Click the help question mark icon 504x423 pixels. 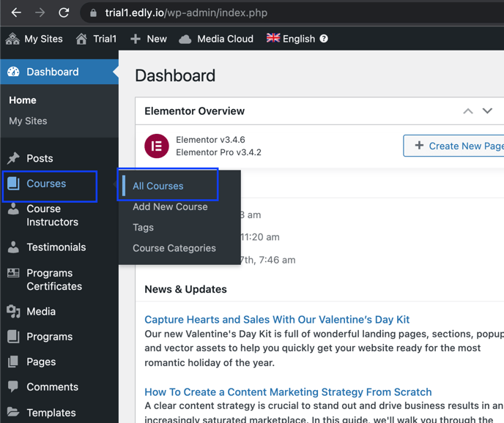click(x=324, y=39)
